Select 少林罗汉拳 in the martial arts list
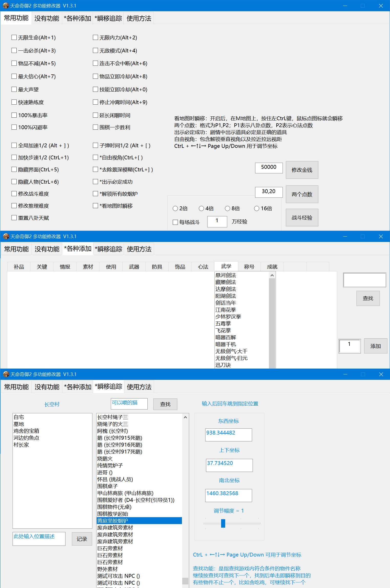Viewport: 390px width, 588px height. [x=228, y=317]
